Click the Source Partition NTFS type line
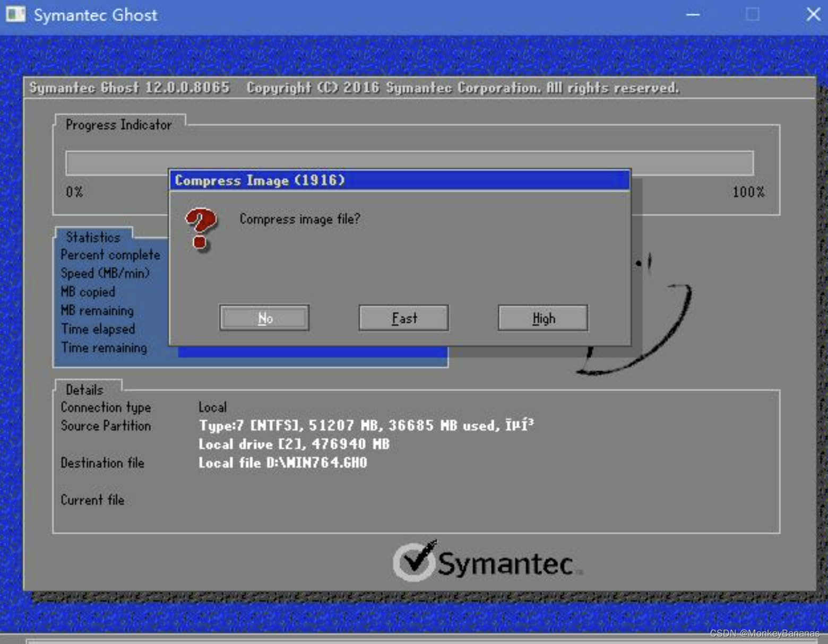Viewport: 828px width, 644px height. click(366, 425)
